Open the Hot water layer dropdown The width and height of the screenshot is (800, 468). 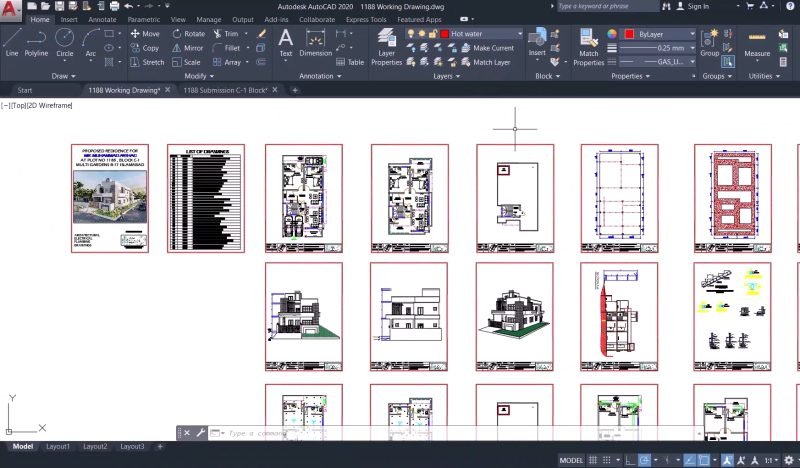pyautogui.click(x=520, y=34)
